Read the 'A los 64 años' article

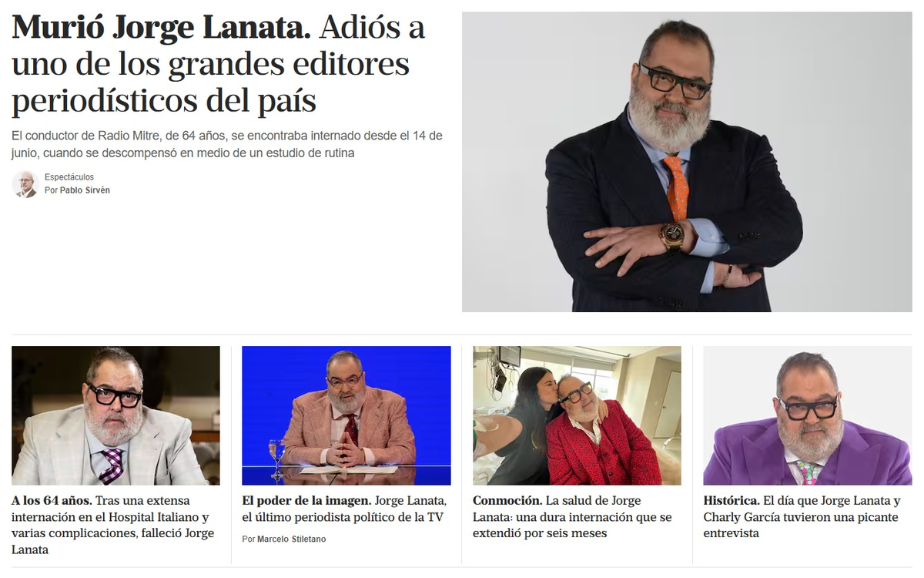114,526
